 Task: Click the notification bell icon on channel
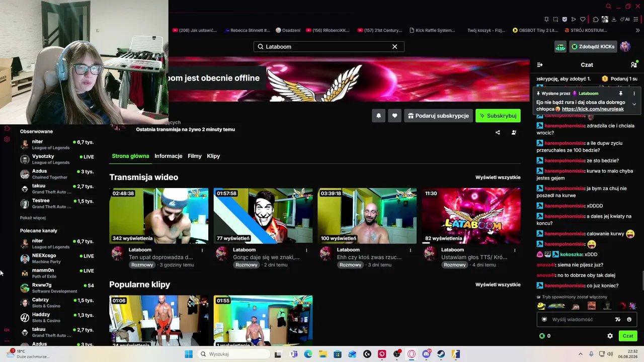point(378,116)
